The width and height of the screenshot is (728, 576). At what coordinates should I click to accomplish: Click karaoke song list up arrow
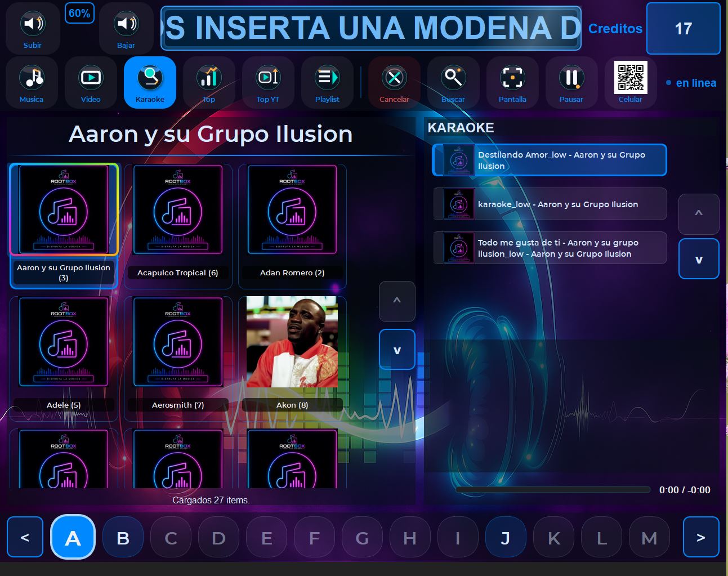click(699, 214)
